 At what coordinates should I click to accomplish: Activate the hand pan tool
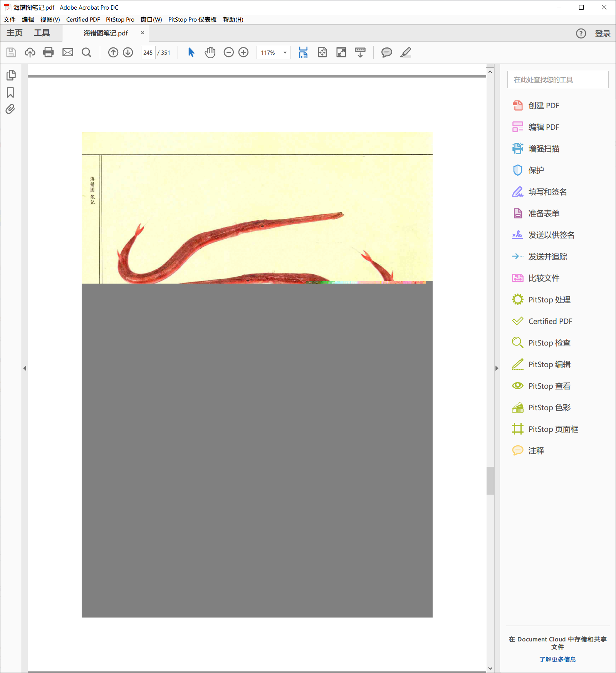(x=210, y=52)
